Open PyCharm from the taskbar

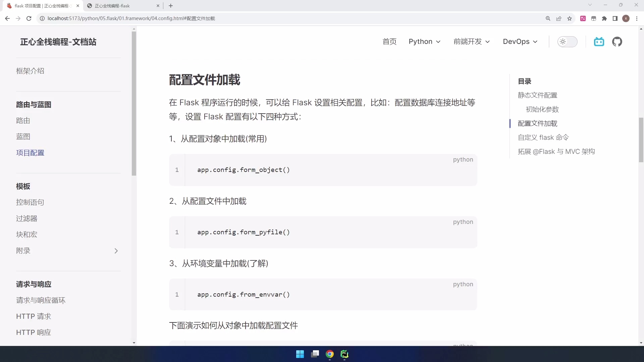[x=344, y=354]
